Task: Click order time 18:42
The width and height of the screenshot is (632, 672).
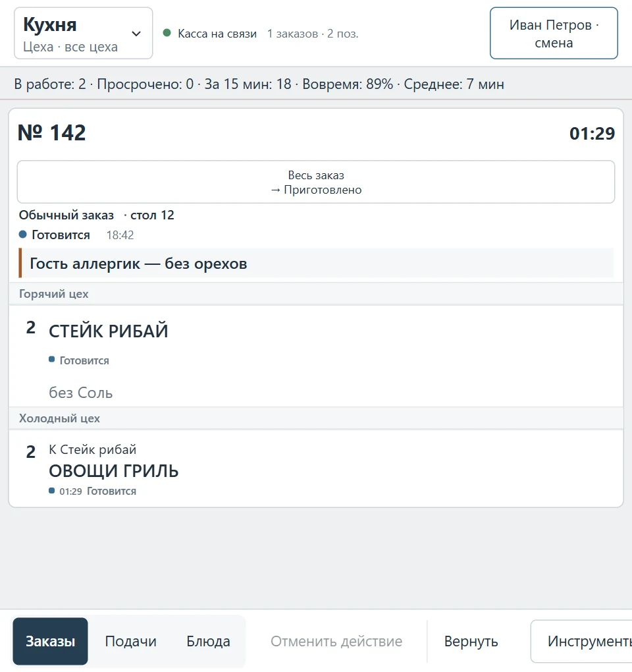Action: pos(120,235)
